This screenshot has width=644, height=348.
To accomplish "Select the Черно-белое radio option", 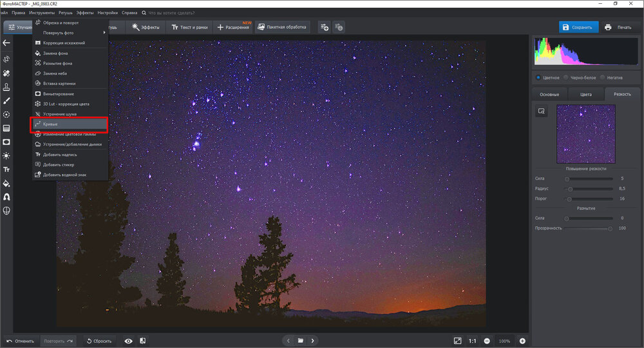I will [x=566, y=77].
